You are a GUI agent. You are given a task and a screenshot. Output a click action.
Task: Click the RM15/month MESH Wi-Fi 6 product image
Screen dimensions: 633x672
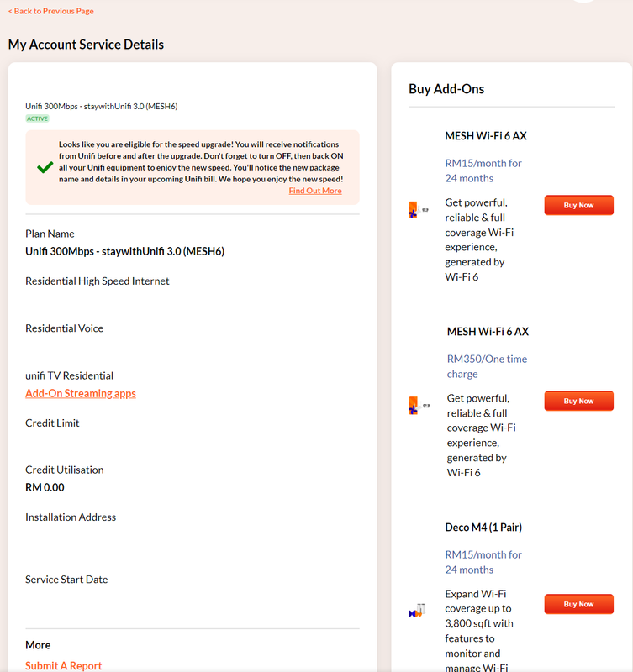(x=418, y=210)
